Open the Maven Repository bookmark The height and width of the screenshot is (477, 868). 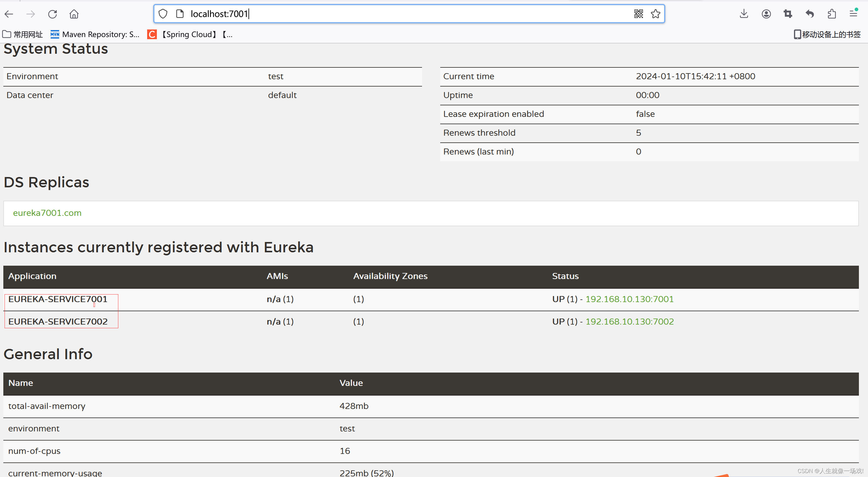point(95,34)
